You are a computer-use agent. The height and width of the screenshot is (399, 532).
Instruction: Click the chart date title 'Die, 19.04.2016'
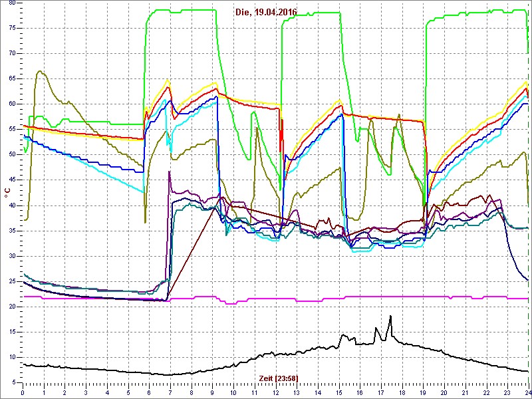coord(265,12)
